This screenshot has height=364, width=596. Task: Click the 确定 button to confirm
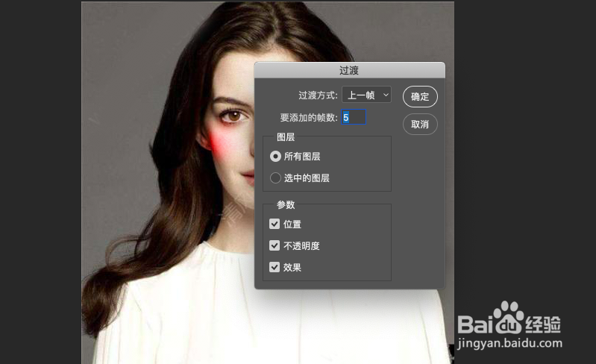pos(420,96)
